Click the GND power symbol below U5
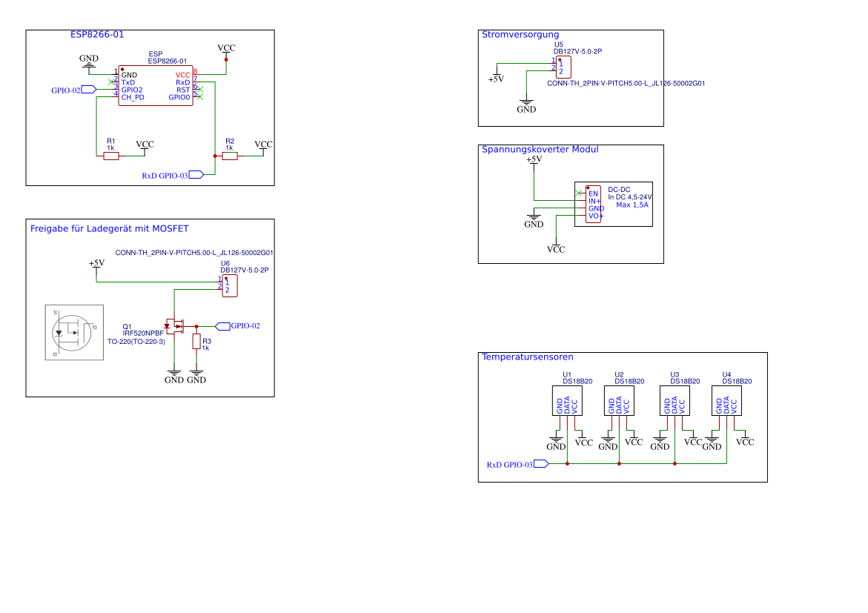This screenshot has width=868, height=613. point(526,105)
